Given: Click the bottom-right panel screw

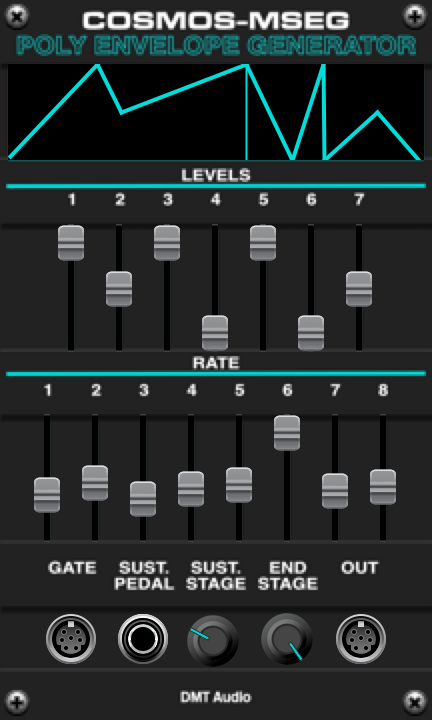Looking at the screenshot, I should click(x=415, y=702).
